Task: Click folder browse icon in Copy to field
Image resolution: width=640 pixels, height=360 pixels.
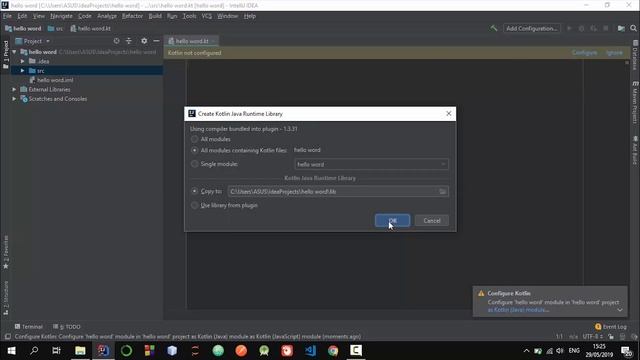Action: (x=442, y=191)
